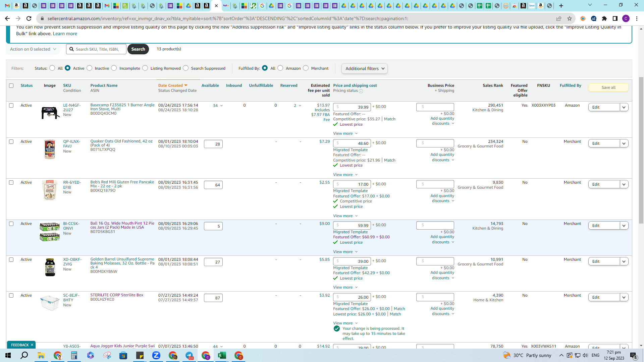Open Windows Search from the taskbar
Screen dimensions: 644x362
point(24,355)
